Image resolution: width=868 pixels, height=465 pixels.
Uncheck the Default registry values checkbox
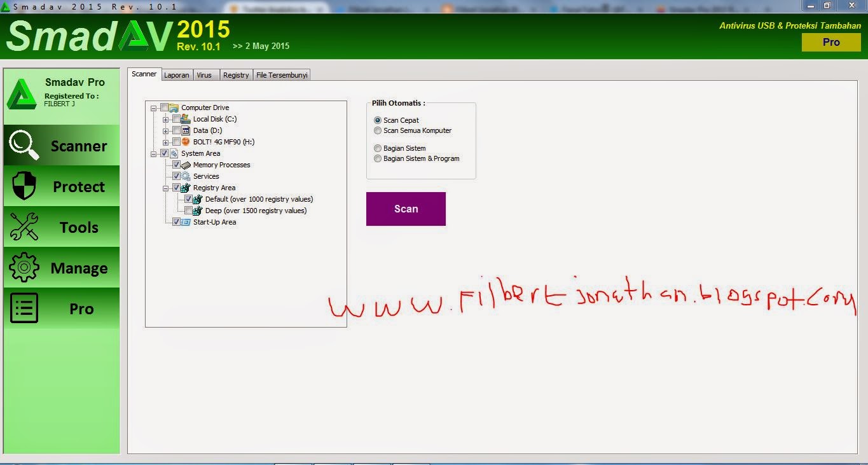pos(188,198)
